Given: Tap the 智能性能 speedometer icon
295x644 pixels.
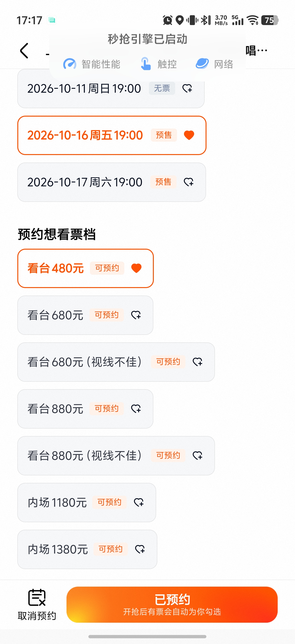Looking at the screenshot, I should point(70,64).
